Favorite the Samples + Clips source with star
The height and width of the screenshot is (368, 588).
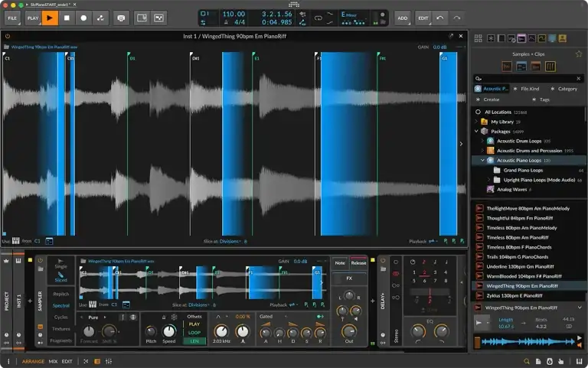pyautogui.click(x=579, y=54)
